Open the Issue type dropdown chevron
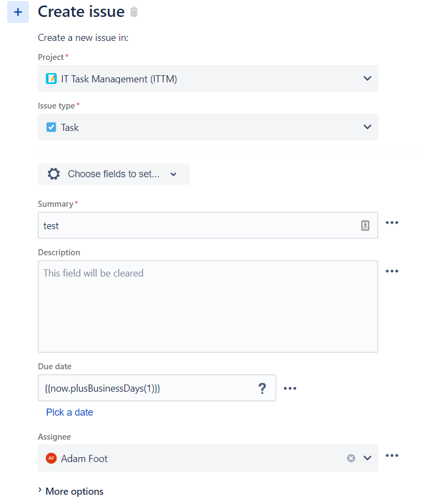The height and width of the screenshot is (504, 422). pos(367,127)
